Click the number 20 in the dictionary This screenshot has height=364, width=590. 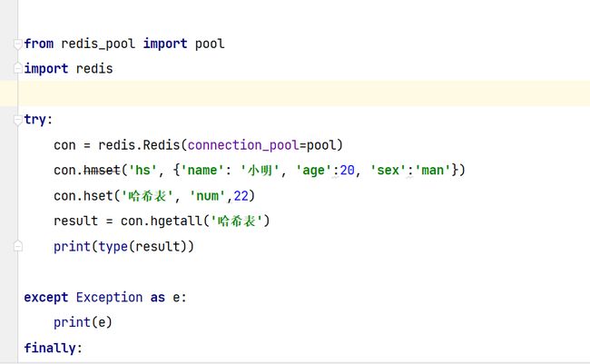347,170
